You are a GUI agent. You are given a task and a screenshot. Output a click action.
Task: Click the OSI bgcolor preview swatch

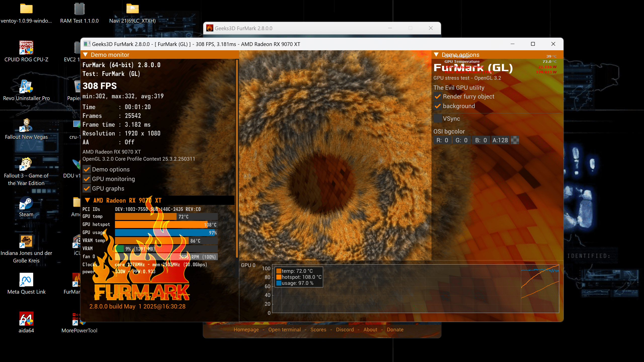[x=515, y=140]
